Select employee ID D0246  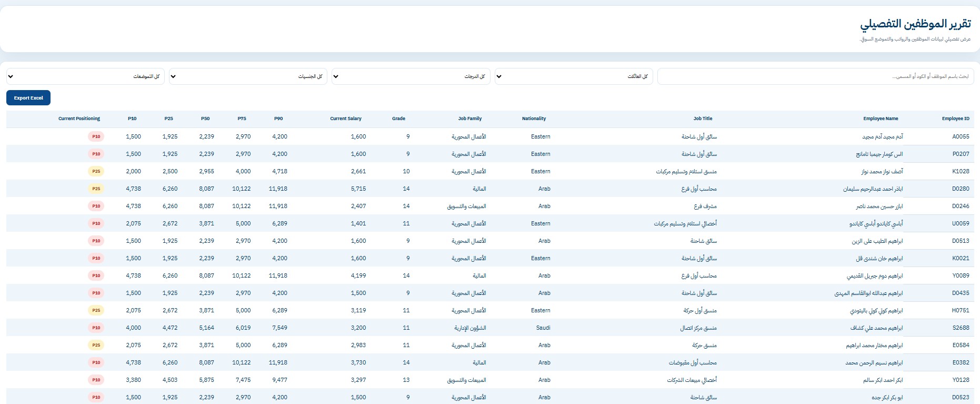pyautogui.click(x=961, y=206)
